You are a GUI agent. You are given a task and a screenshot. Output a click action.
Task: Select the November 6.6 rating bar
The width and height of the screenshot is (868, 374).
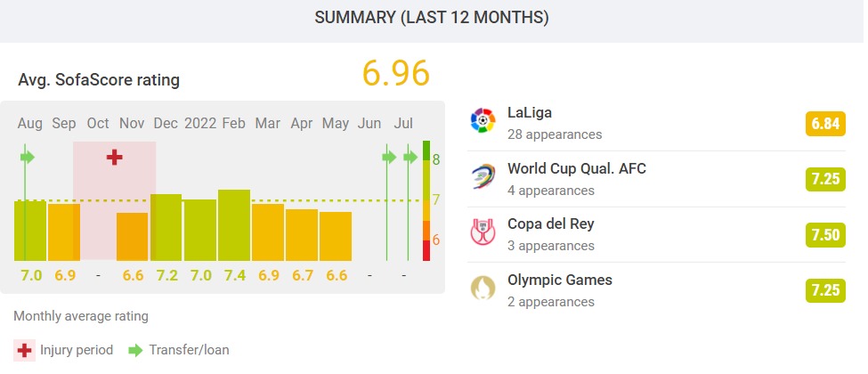[x=133, y=237]
